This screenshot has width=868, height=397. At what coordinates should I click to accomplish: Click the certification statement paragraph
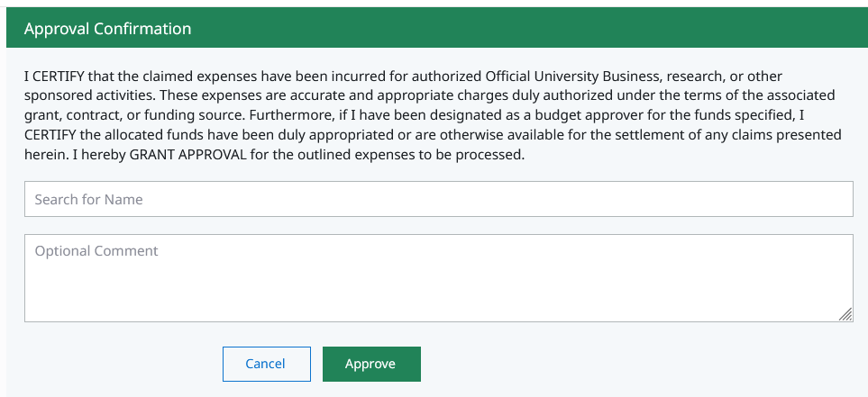pyautogui.click(x=433, y=115)
